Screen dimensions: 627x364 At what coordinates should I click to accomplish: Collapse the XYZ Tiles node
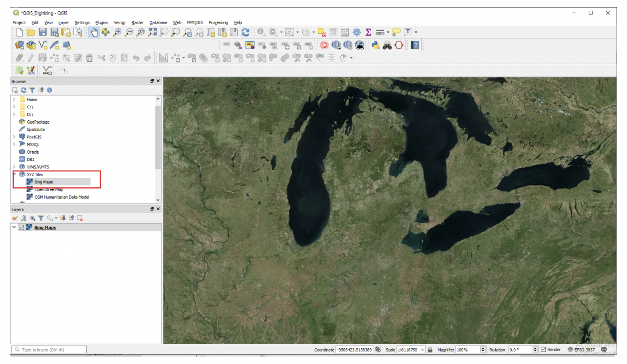14,174
